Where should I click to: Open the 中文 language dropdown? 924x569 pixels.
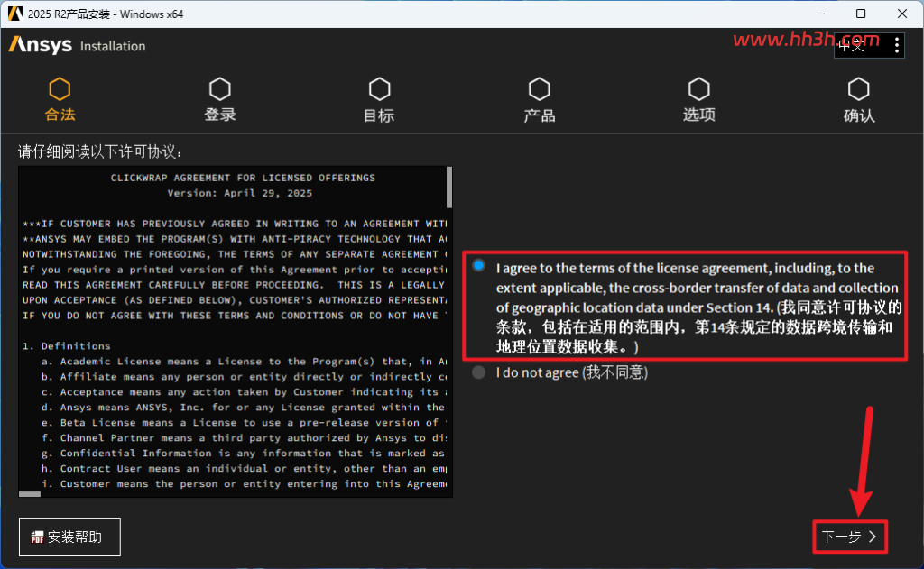click(x=860, y=45)
